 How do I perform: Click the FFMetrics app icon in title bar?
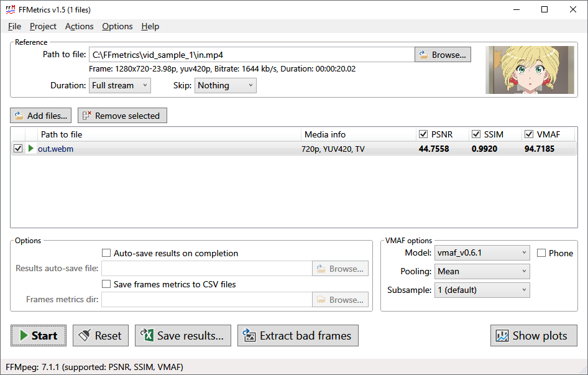pos(11,9)
